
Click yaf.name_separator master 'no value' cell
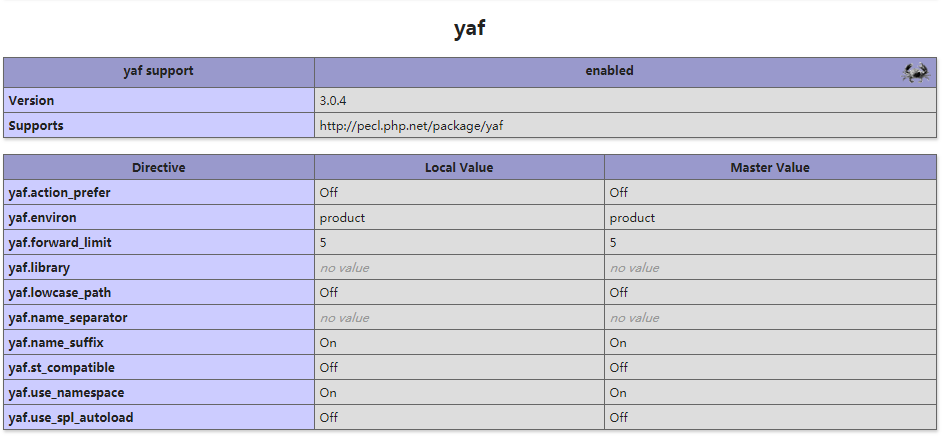tap(634, 318)
